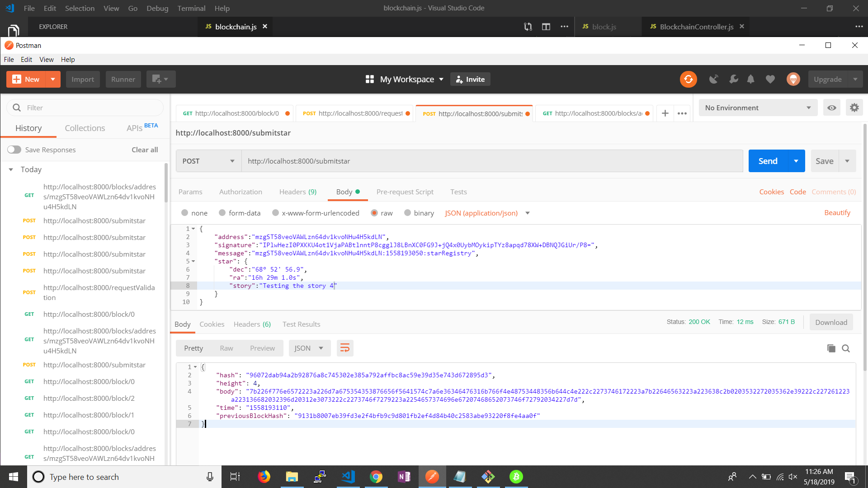Click the Import button

(83, 79)
